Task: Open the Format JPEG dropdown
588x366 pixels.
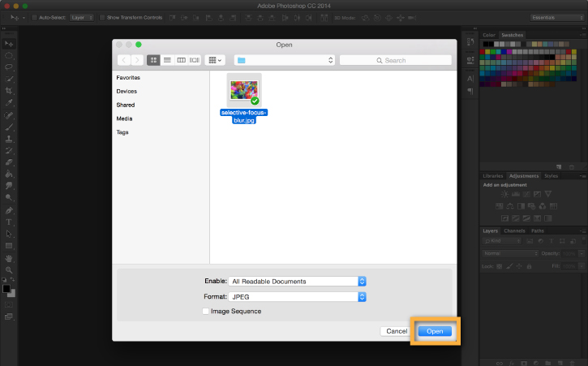Action: [x=298, y=297]
